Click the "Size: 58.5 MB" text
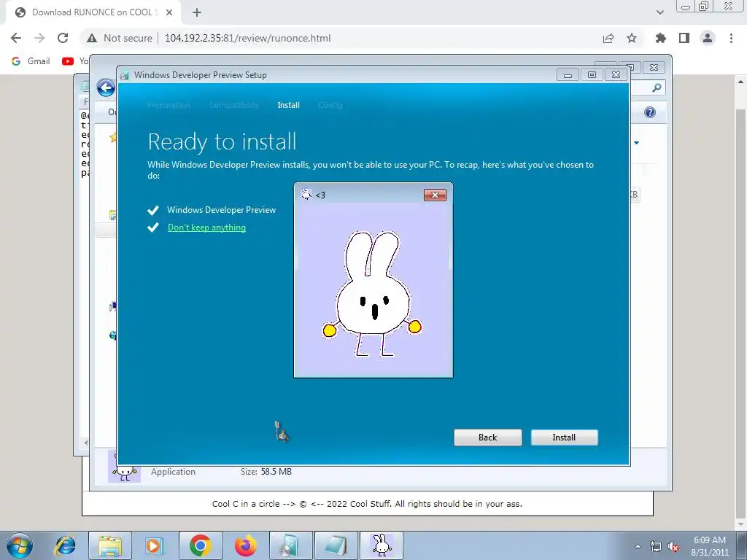The image size is (747, 560). pyautogui.click(x=266, y=472)
